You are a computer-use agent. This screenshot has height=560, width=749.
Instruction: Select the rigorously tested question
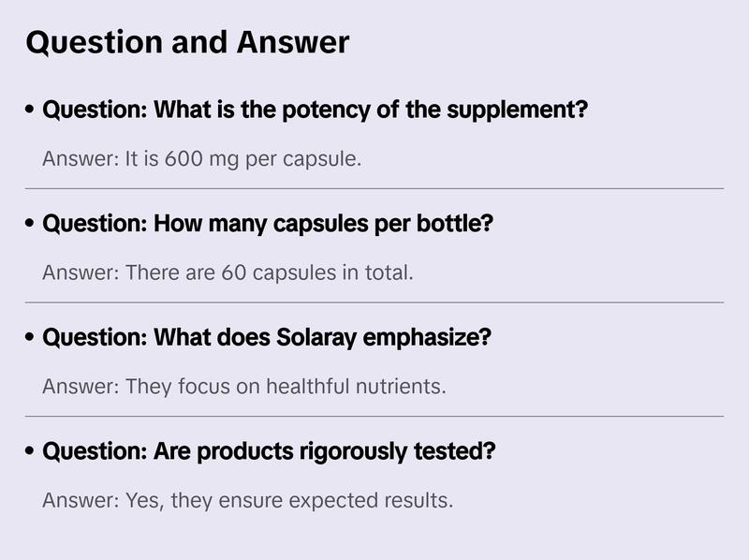tap(269, 451)
